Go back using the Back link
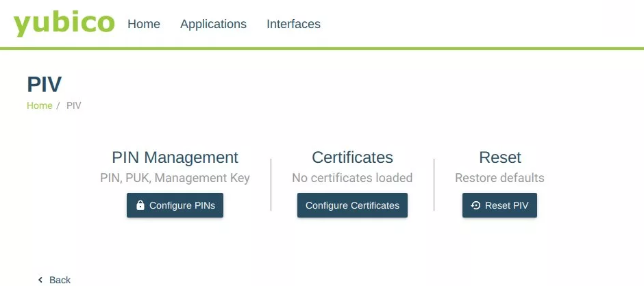Viewport: 644px width, 286px height. tap(54, 280)
